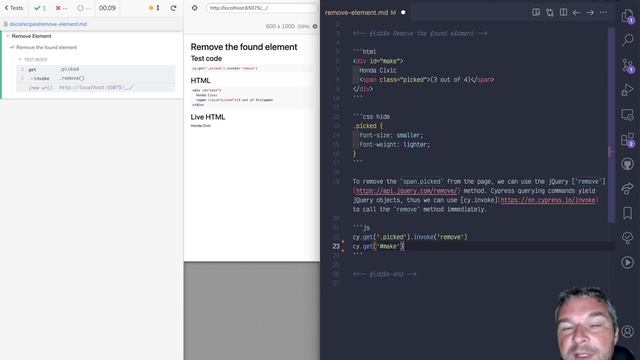Open the Accounts icon in activity bar
Screen dimensions: 640x360
pyautogui.click(x=628, y=331)
